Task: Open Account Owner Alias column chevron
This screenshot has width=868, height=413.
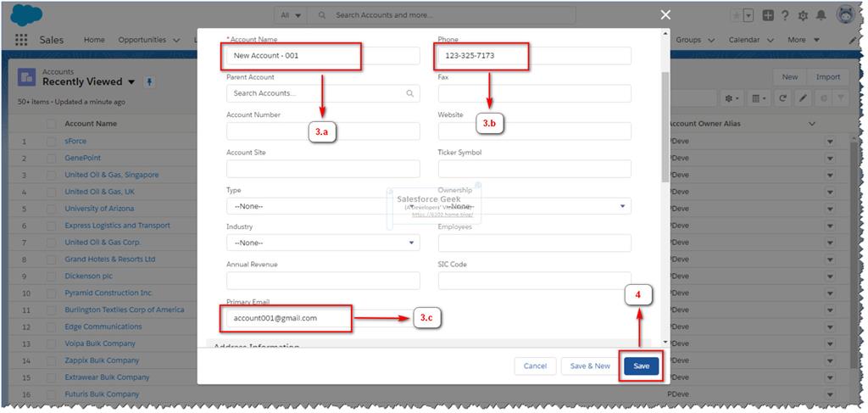Action: (812, 124)
